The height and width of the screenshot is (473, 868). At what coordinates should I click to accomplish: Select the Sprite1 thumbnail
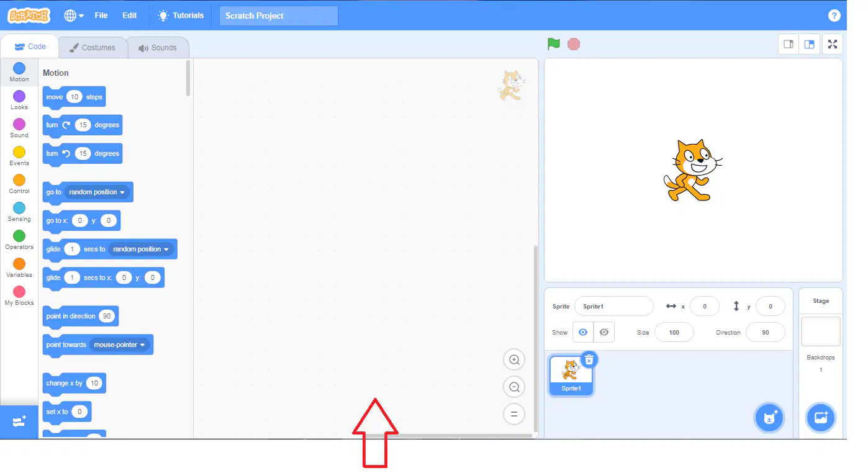point(571,375)
